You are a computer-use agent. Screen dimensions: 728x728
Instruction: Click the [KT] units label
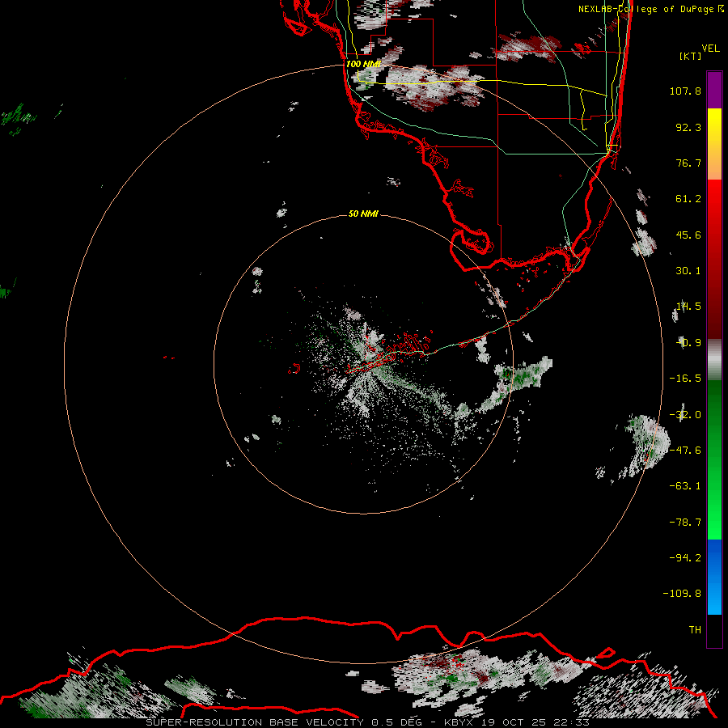(690, 56)
